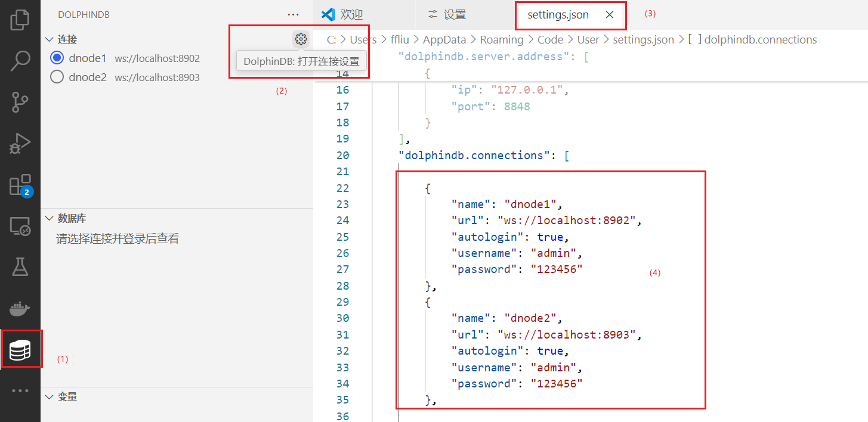Viewport: 868px width, 422px height.
Task: Open the Explorer view in activity bar
Action: pyautogui.click(x=20, y=19)
